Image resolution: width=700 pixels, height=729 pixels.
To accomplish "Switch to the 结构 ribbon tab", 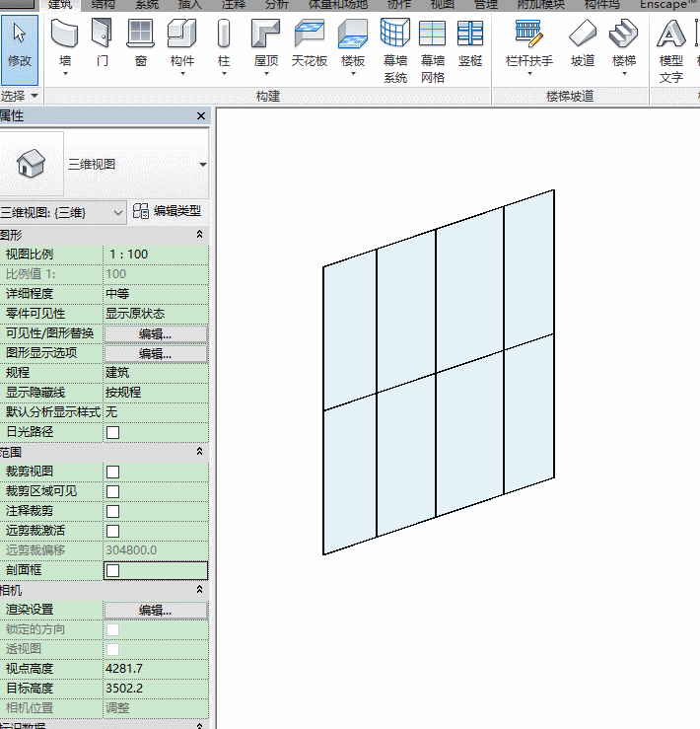I will click(x=103, y=5).
